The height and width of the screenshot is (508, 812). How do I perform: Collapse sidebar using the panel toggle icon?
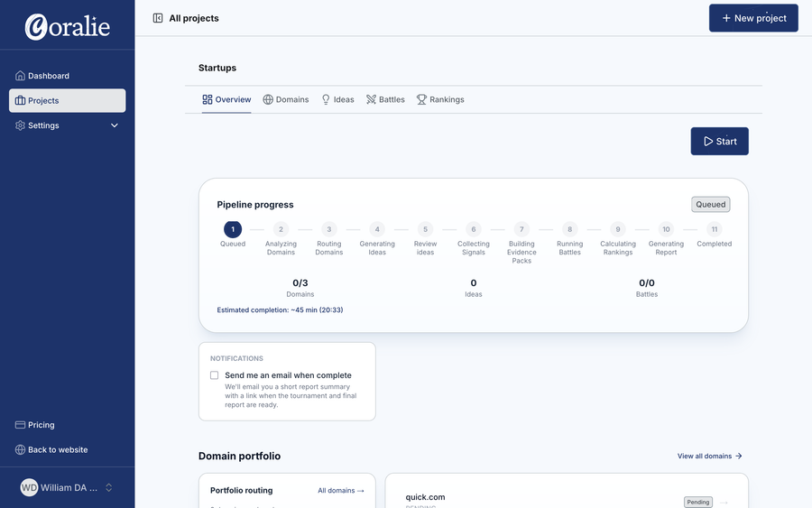click(x=158, y=18)
